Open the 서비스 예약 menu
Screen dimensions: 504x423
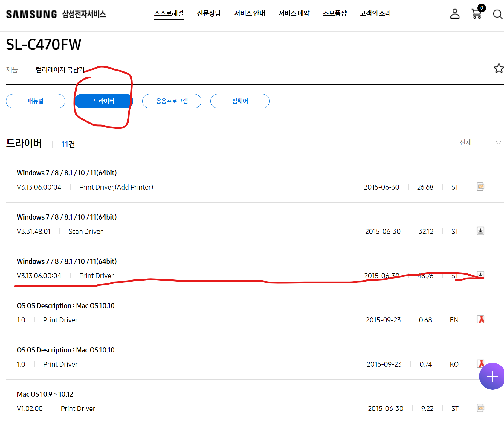[294, 13]
